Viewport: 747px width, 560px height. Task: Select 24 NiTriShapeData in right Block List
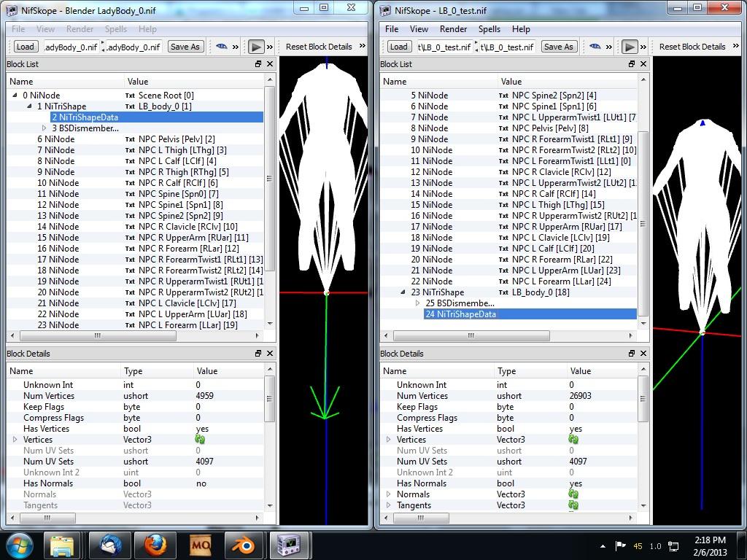[x=530, y=314]
